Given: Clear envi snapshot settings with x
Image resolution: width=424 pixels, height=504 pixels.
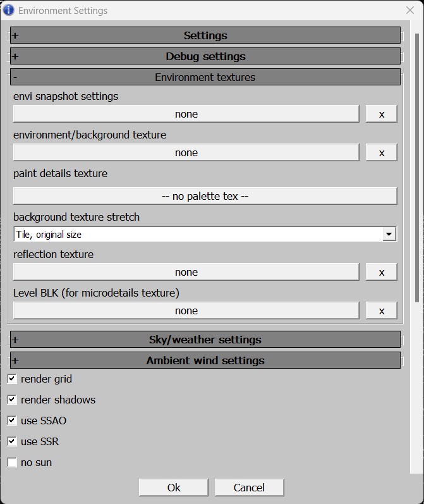Looking at the screenshot, I should point(381,114).
